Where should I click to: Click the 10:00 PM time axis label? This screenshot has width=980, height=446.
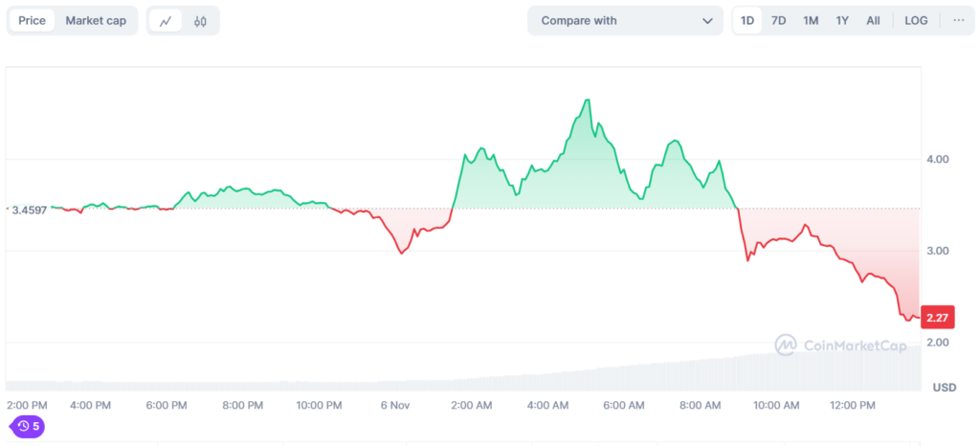coord(319,406)
